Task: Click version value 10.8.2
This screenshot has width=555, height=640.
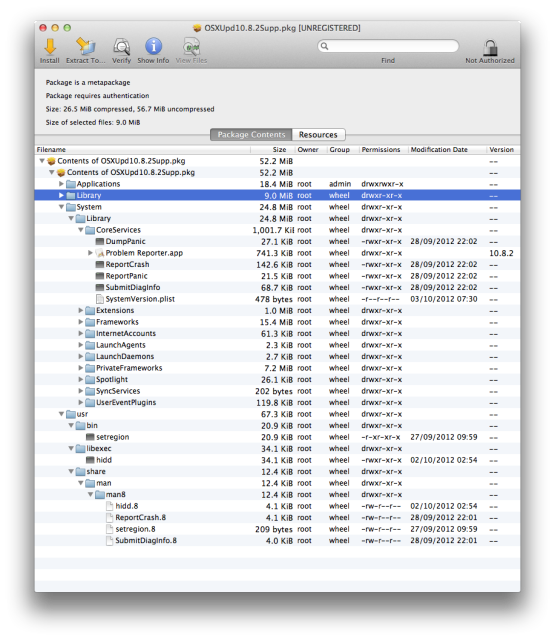Action: tap(501, 253)
